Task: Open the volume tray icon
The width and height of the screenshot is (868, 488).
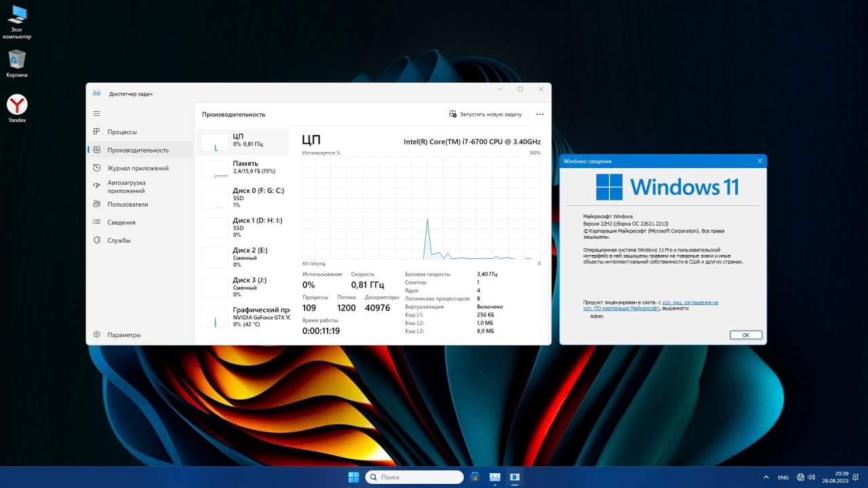Action: click(x=812, y=477)
